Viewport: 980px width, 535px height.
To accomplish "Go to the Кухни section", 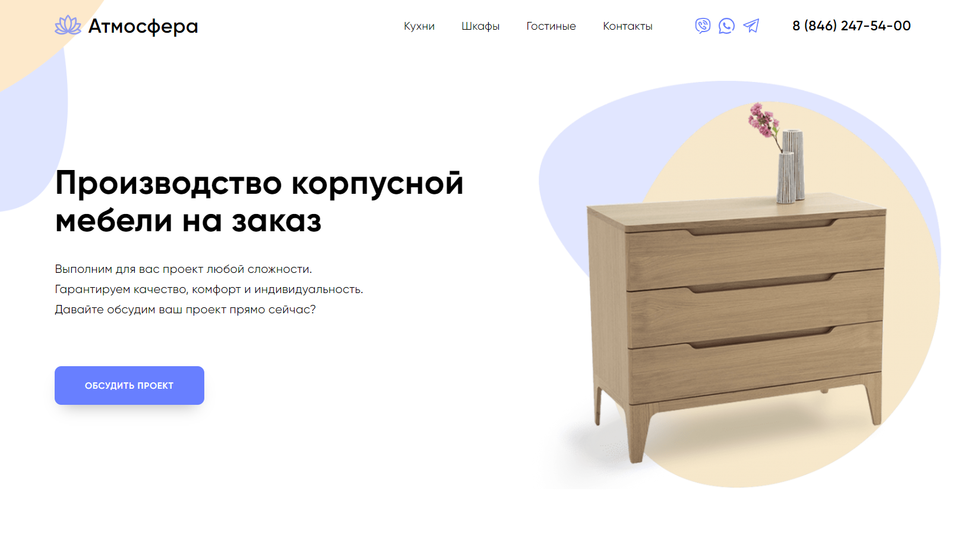I will [x=419, y=26].
